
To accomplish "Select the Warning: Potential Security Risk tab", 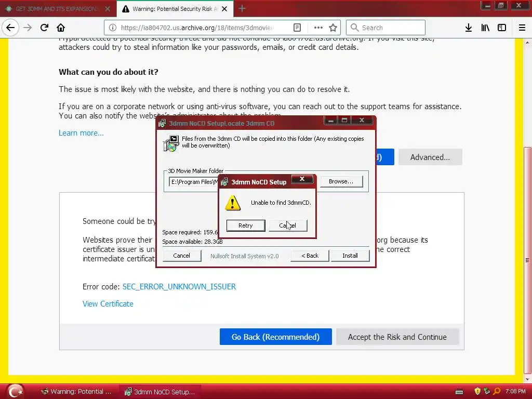I will click(175, 9).
